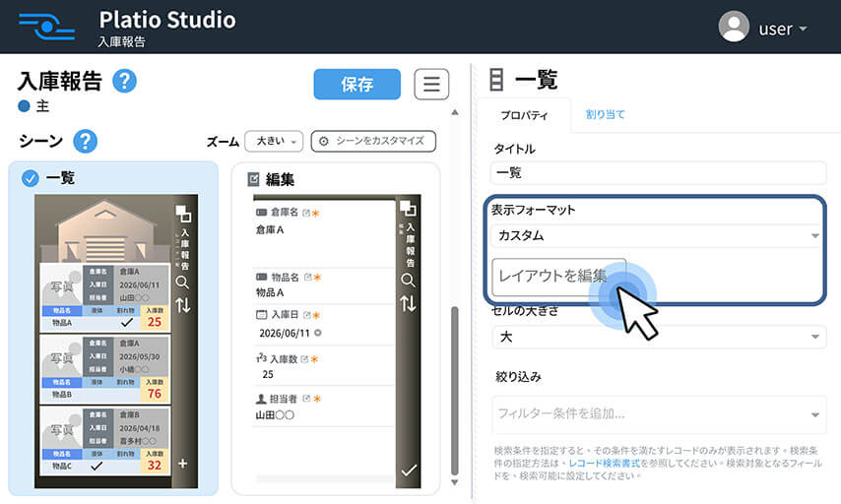
Task: Switch to the プロパティ tab
Action: point(524,115)
